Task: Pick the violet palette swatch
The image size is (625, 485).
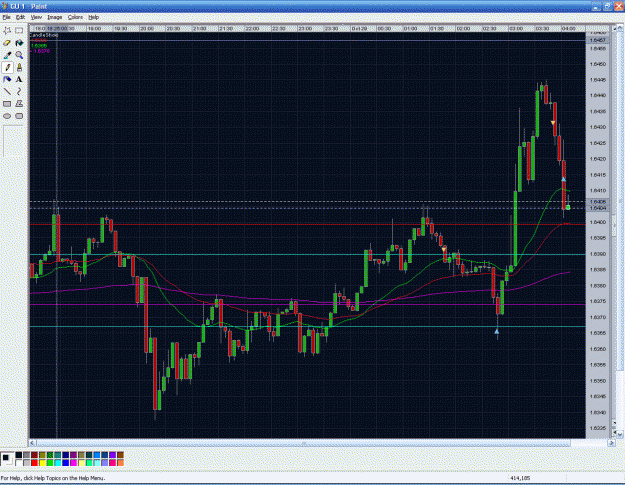Action: click(x=112, y=455)
